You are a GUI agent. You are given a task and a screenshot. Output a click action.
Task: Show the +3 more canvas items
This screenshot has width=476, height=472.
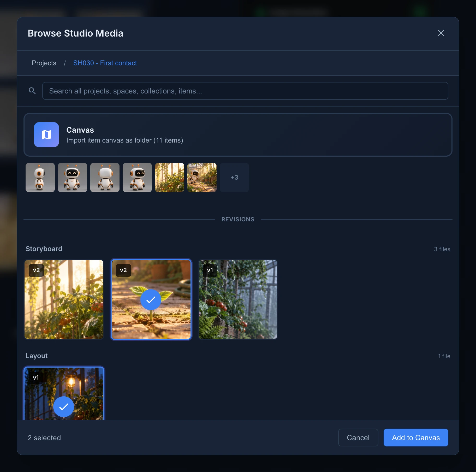point(234,178)
